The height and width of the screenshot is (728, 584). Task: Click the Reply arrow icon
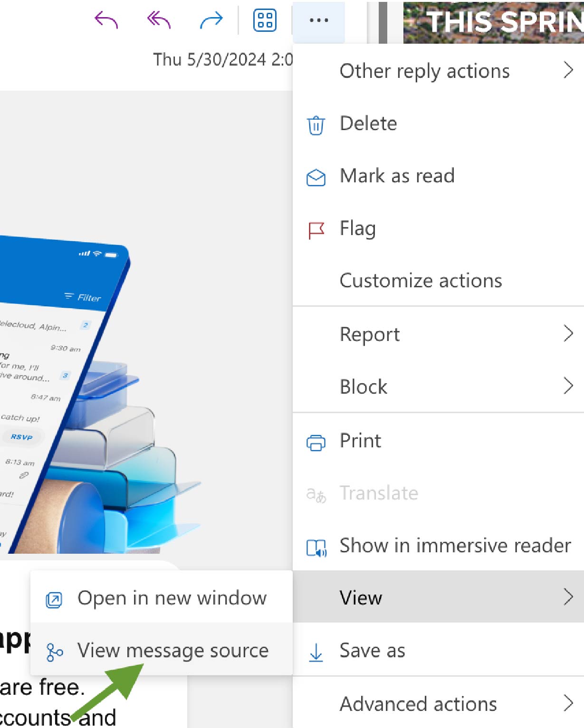(x=105, y=20)
